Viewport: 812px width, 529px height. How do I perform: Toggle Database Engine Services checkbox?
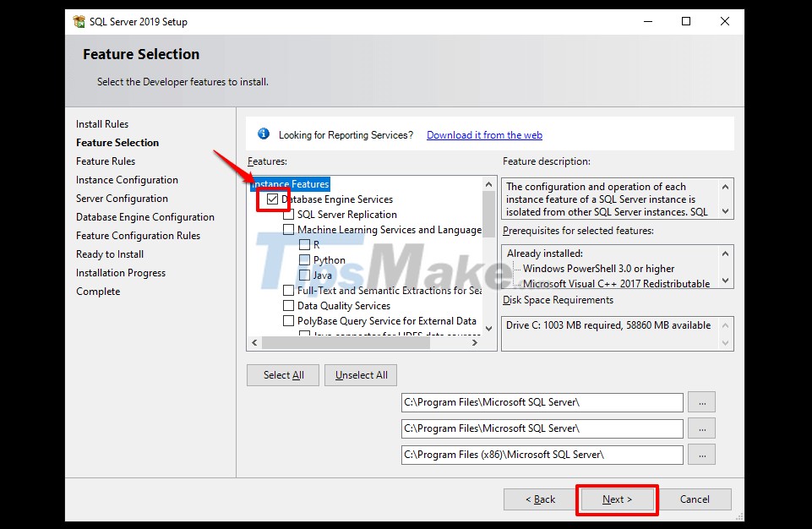pos(272,199)
